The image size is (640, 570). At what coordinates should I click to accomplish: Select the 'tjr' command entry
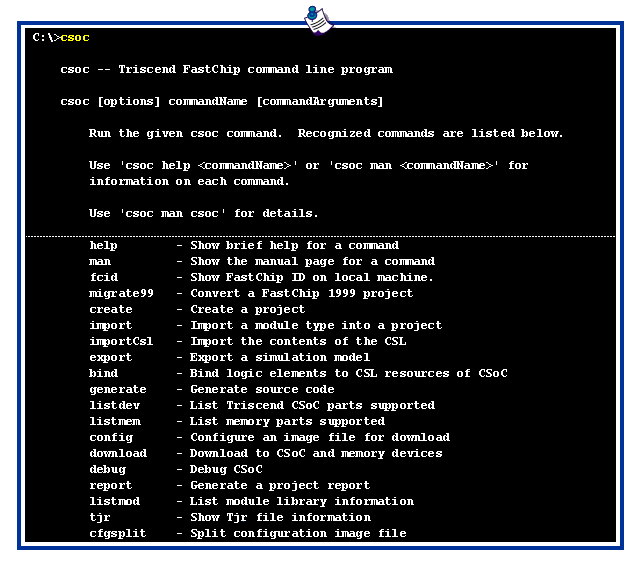[x=99, y=517]
